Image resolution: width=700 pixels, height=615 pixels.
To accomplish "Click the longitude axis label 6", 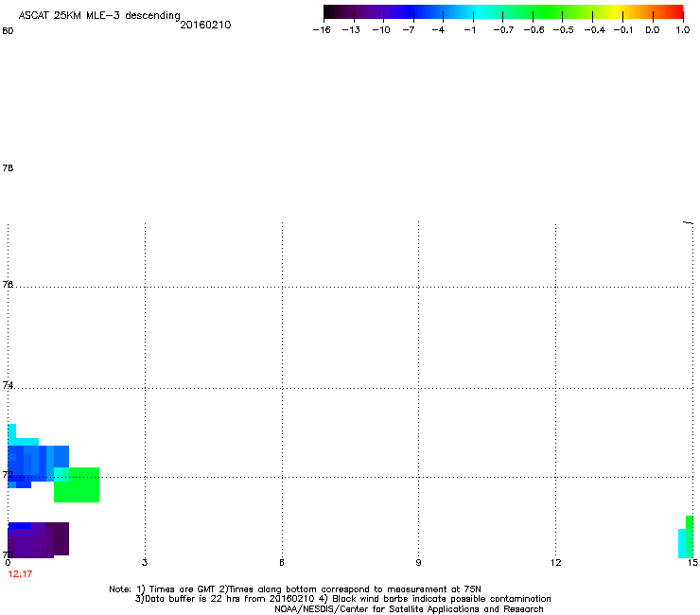I will 282,563.
